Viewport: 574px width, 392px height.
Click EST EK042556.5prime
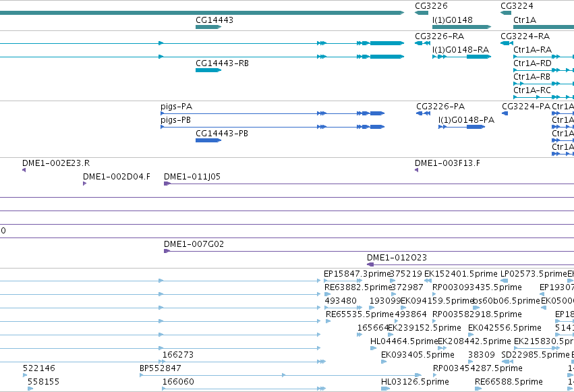(471, 335)
